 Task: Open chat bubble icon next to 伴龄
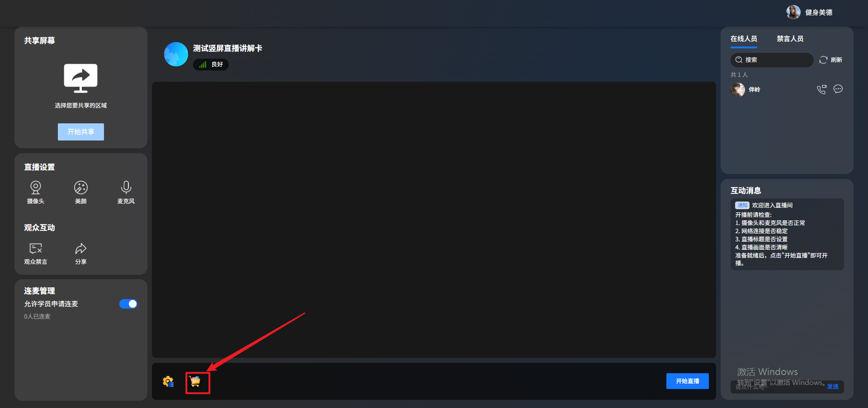[x=838, y=89]
